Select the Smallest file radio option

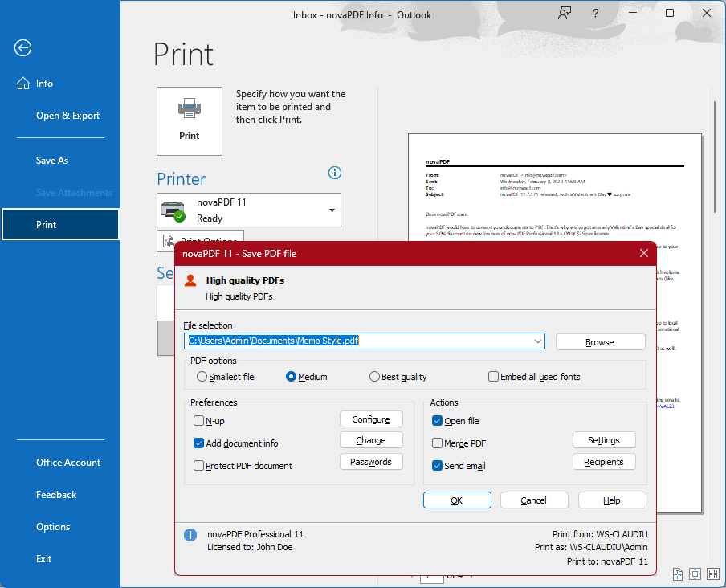click(x=202, y=377)
